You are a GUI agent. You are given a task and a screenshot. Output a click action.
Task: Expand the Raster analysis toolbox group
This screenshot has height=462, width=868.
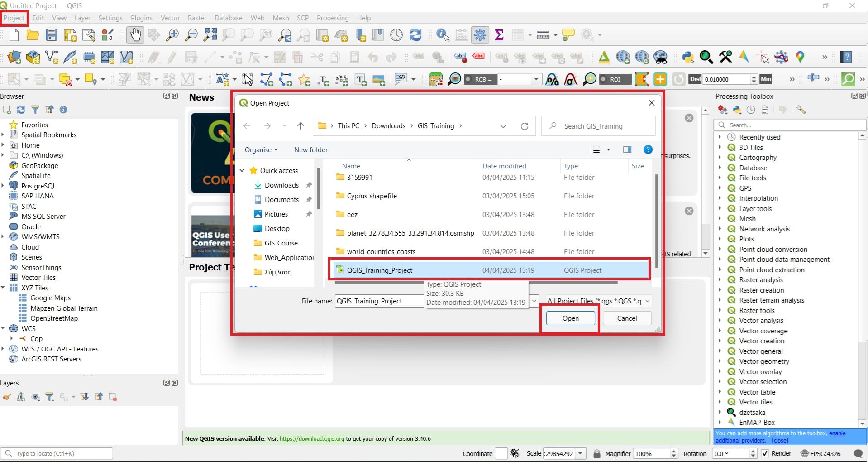tap(720, 280)
